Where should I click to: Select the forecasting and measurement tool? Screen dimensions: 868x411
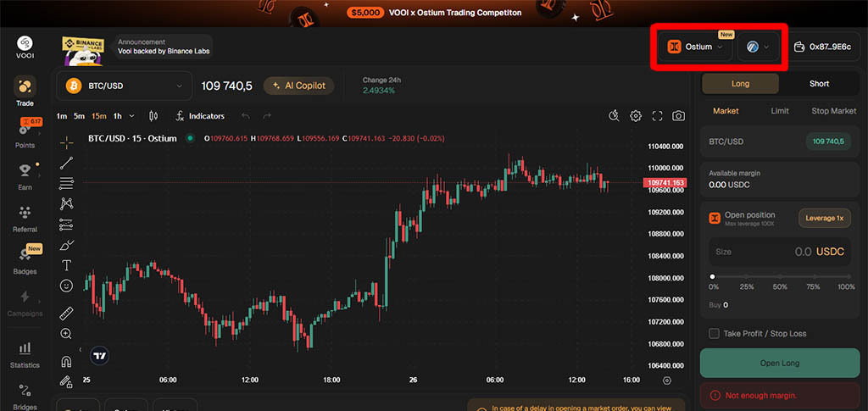point(66,225)
